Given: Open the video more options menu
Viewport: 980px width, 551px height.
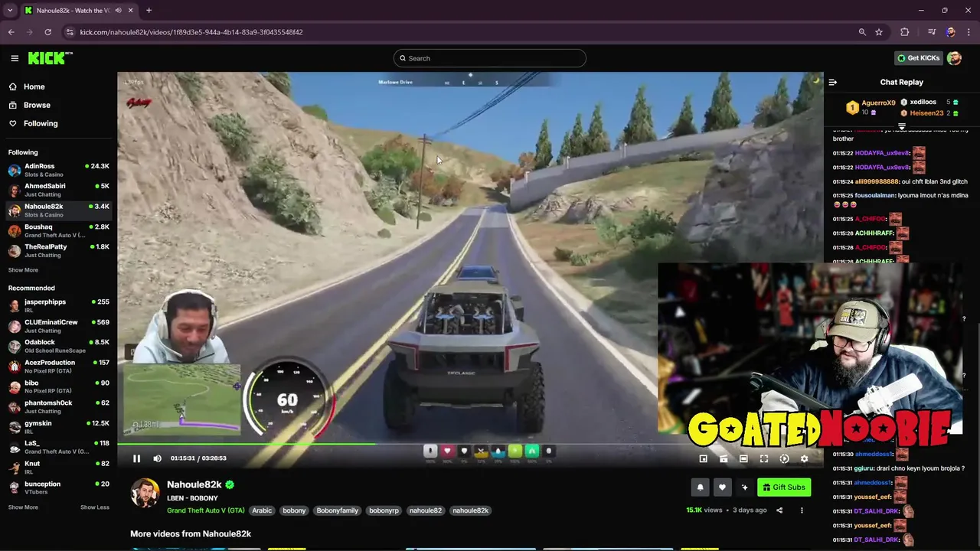Looking at the screenshot, I should 802,510.
